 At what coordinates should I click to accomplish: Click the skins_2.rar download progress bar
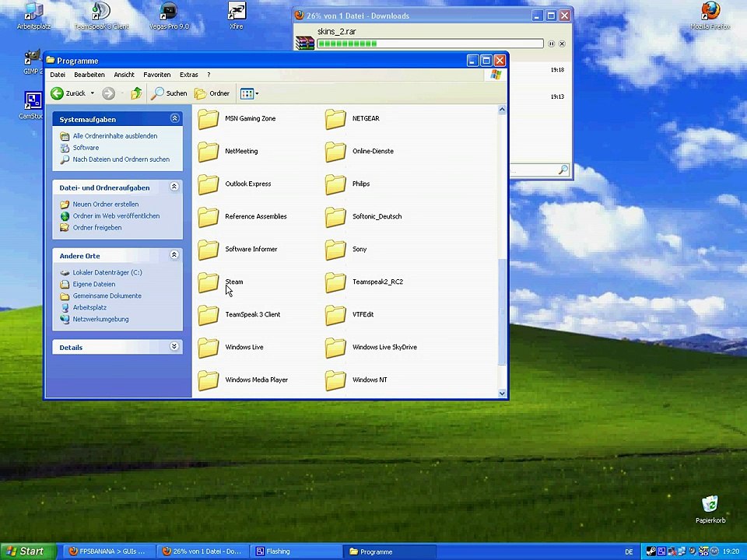tap(430, 44)
